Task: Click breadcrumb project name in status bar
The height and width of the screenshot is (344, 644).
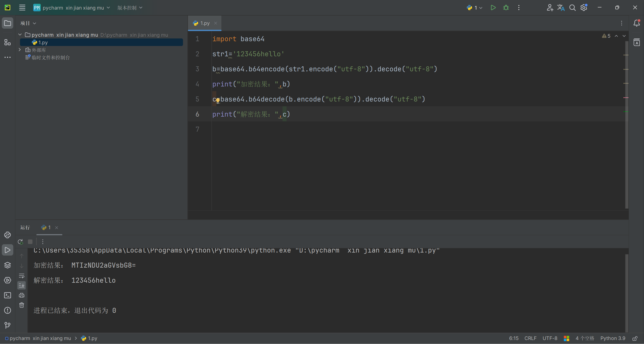Action: point(38,338)
